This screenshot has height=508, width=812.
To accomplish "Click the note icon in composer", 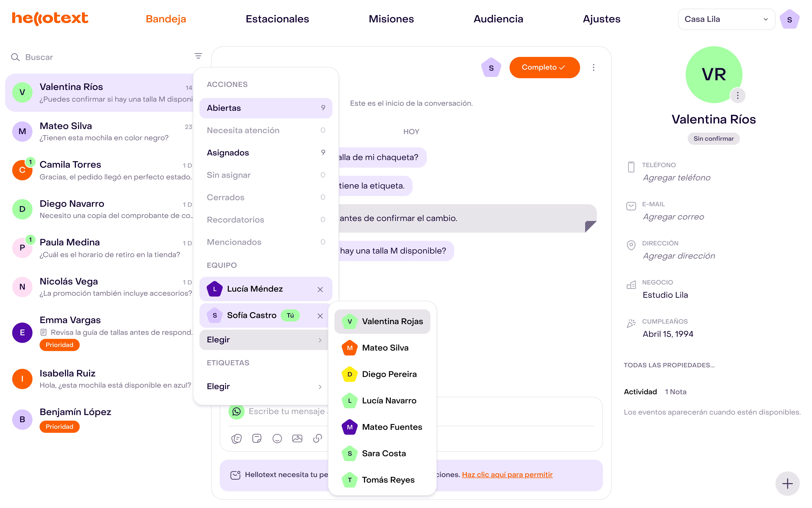I will pyautogui.click(x=257, y=438).
